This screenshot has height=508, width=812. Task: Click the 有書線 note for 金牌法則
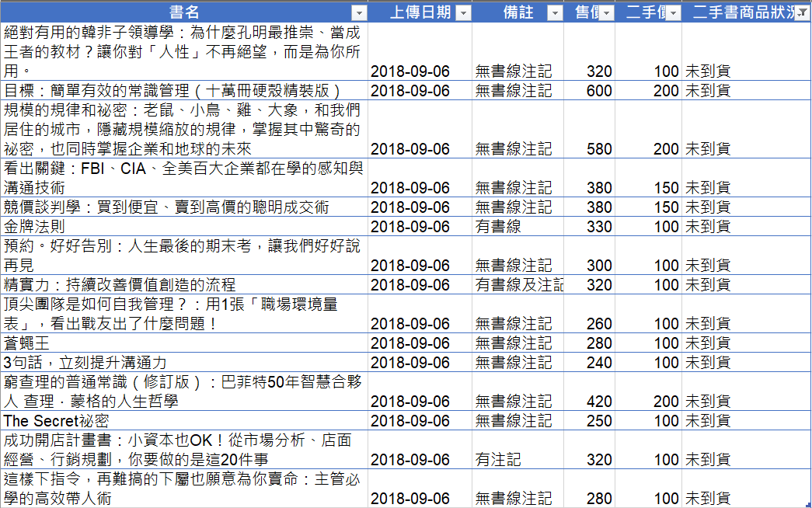pos(498,227)
